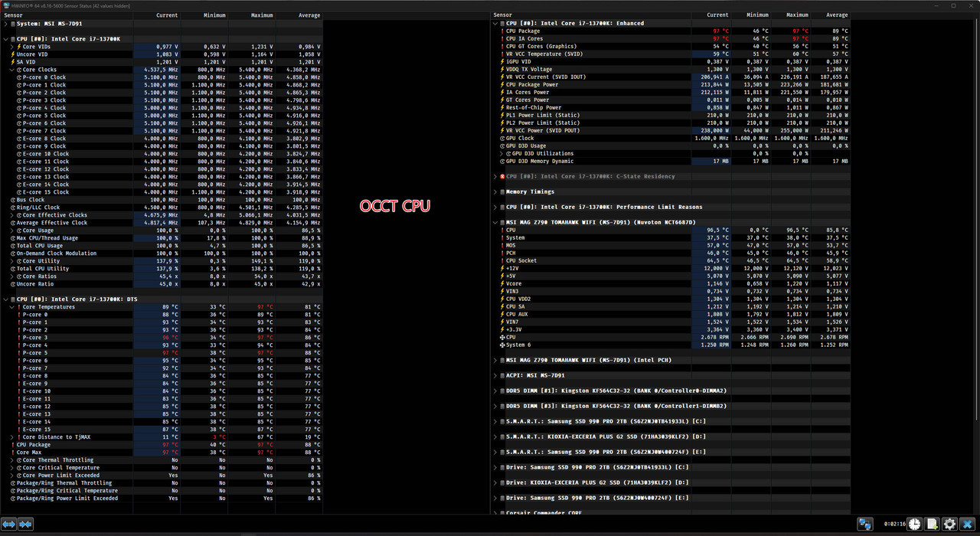Expand the C-State Residency group
The height and width of the screenshot is (536, 980).
(495, 177)
